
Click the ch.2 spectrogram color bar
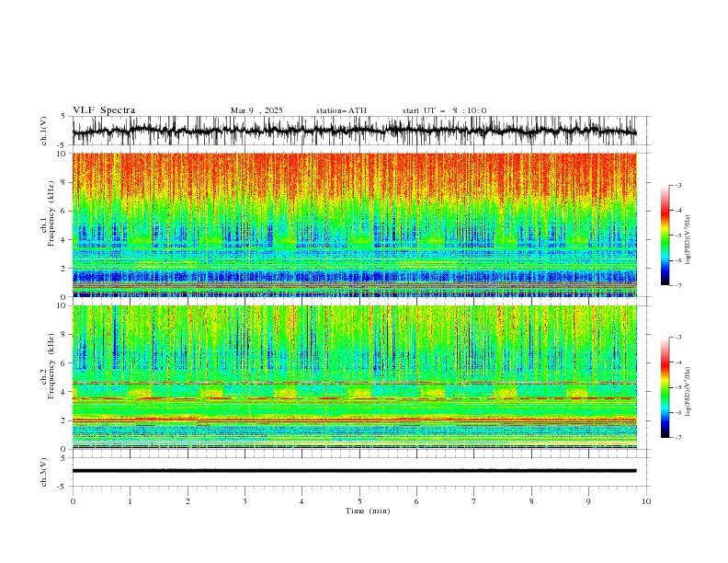coord(665,387)
